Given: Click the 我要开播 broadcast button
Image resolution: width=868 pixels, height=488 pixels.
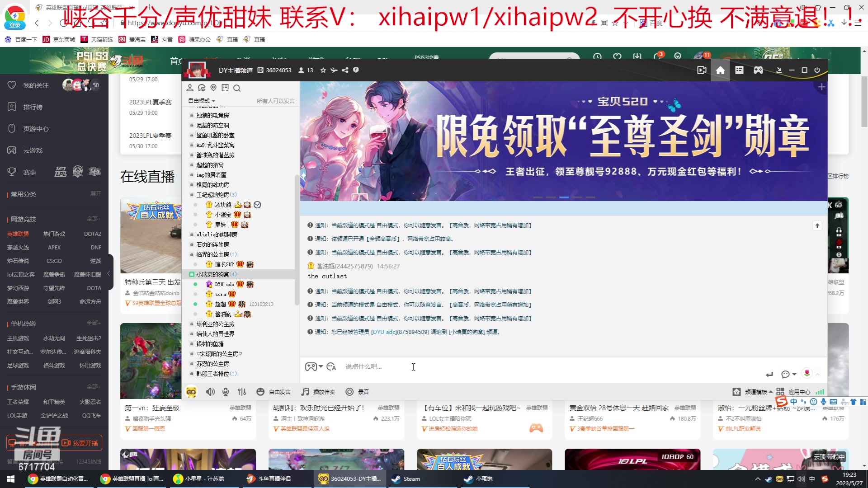Looking at the screenshot, I should [80, 443].
